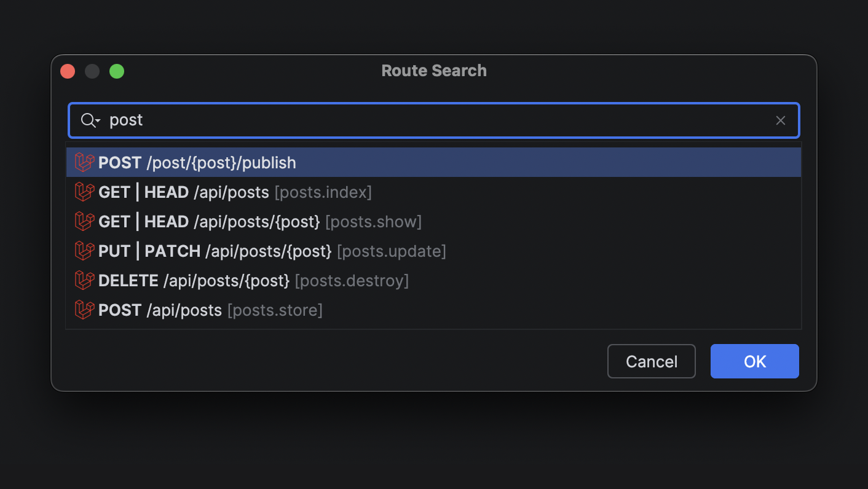Click Laravel icon next to posts.show route
868x489 pixels.
[84, 222]
